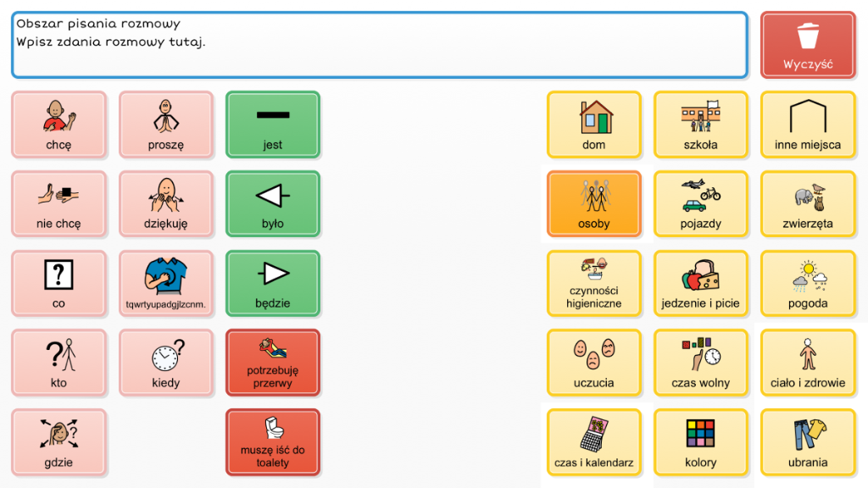Tap the 'proszę' symbol tile
This screenshot has width=868, height=488.
click(x=165, y=125)
